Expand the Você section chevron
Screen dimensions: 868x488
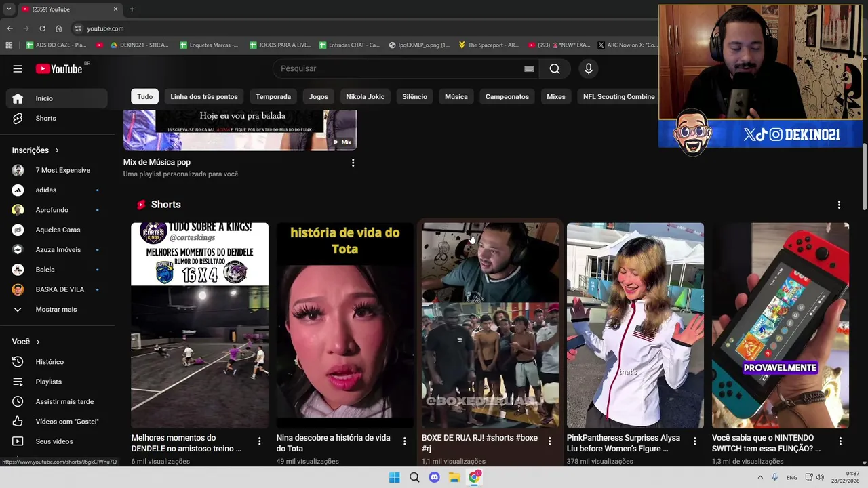pyautogui.click(x=38, y=342)
